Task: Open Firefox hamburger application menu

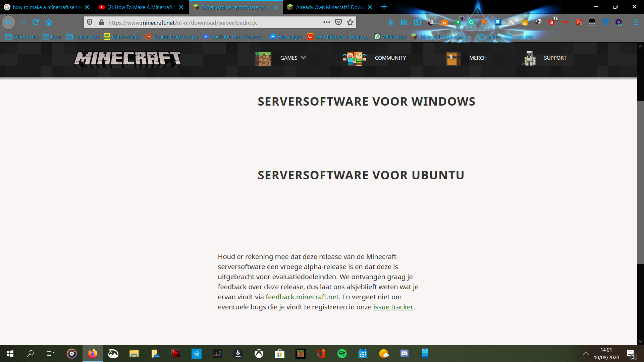Action: coord(636,22)
